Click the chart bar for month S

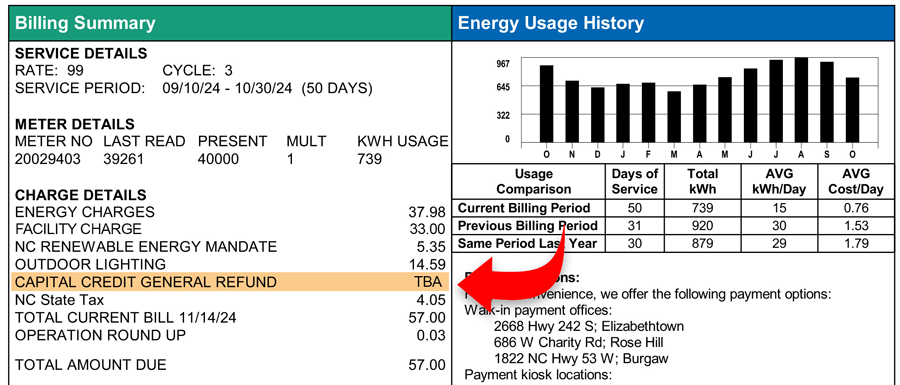827,102
